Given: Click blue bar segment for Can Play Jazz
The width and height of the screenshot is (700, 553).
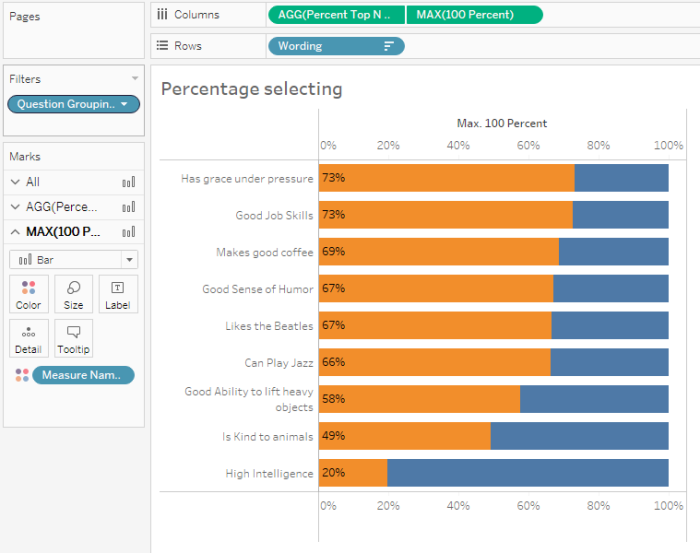Looking at the screenshot, I should (x=609, y=362).
